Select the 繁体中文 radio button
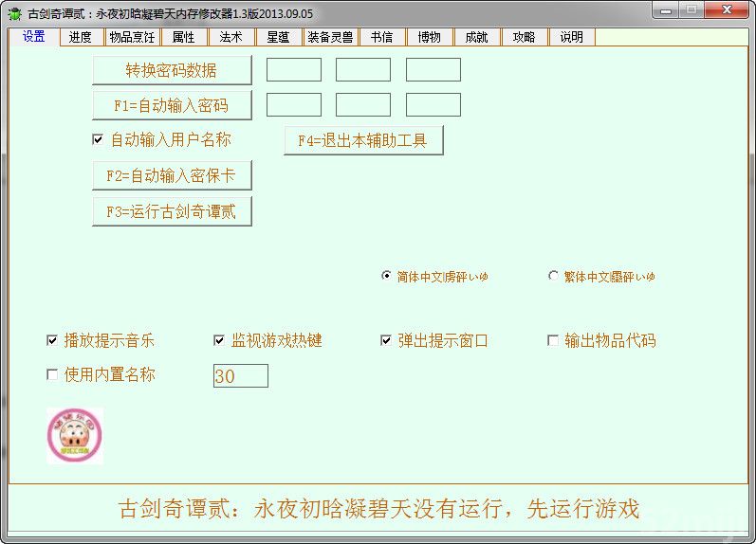This screenshot has width=756, height=544. point(553,276)
